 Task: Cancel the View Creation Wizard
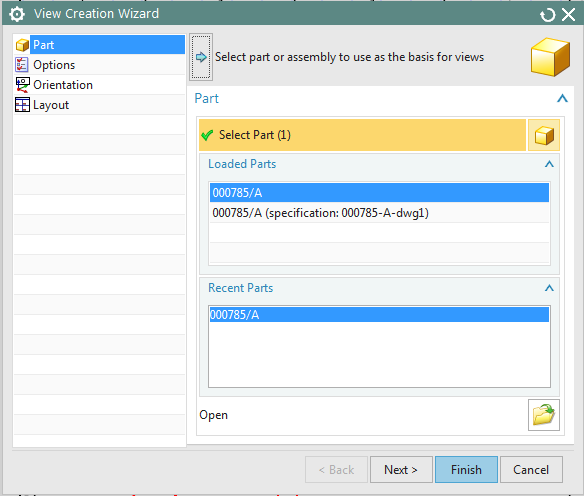click(x=531, y=470)
